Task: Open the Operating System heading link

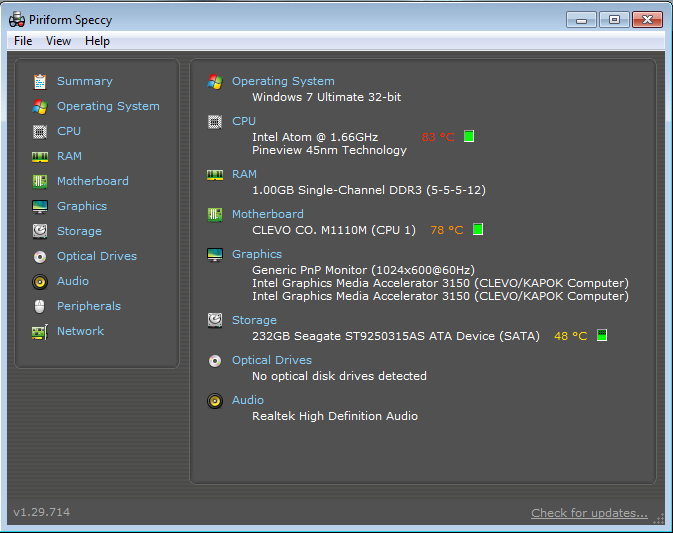Action: tap(283, 81)
